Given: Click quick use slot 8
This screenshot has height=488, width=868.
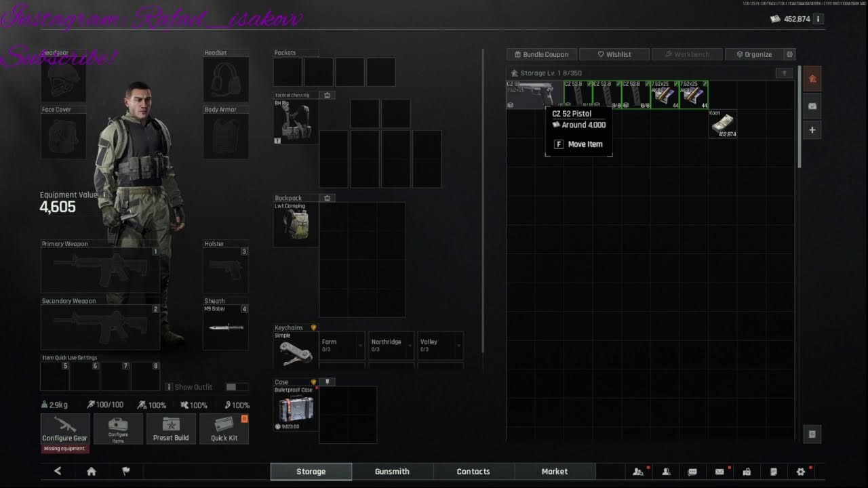Looking at the screenshot, I should (x=145, y=376).
